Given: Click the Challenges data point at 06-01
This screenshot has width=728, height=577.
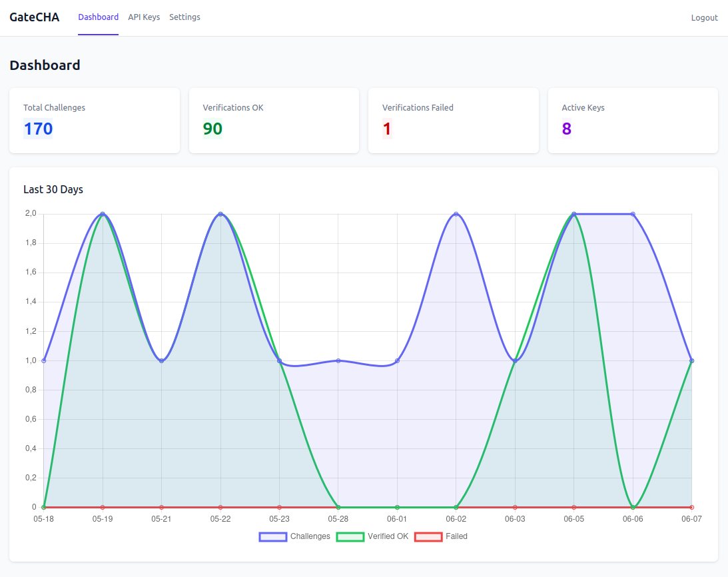Looking at the screenshot, I should point(397,360).
